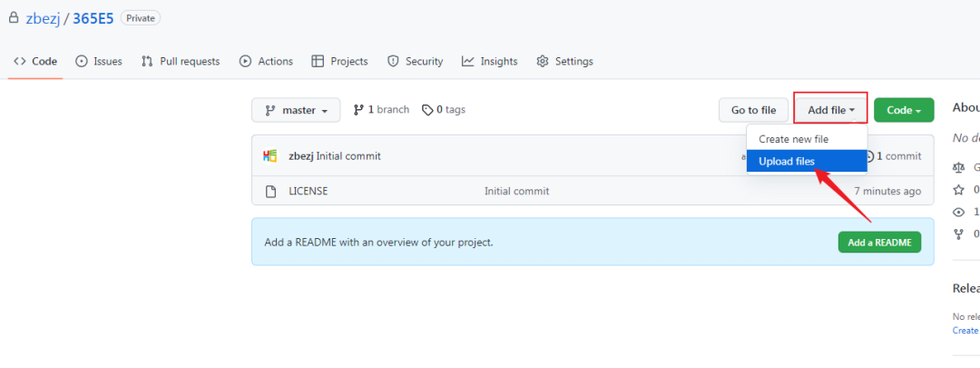Open the Pull requests tab
Viewport: 980px width, 368px height.
click(181, 62)
